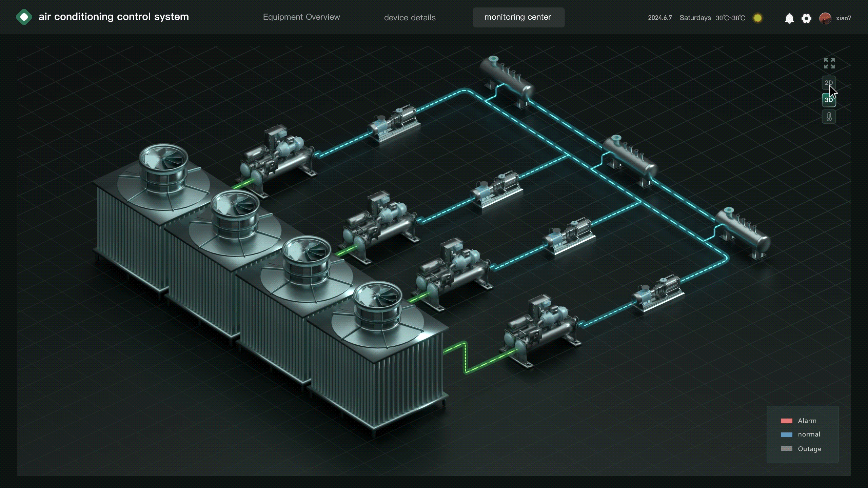Click the yellow sun weather indicator
The height and width of the screenshot is (488, 868).
[x=758, y=18]
